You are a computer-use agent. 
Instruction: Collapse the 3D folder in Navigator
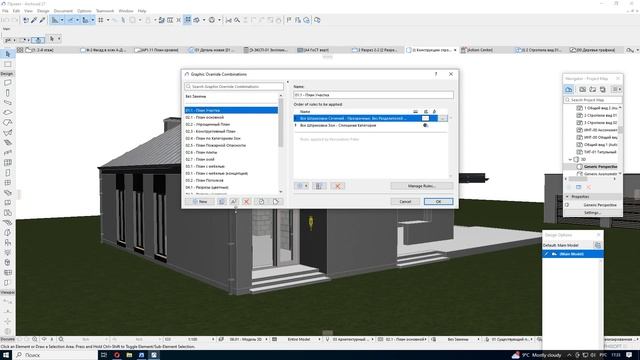pos(570,159)
